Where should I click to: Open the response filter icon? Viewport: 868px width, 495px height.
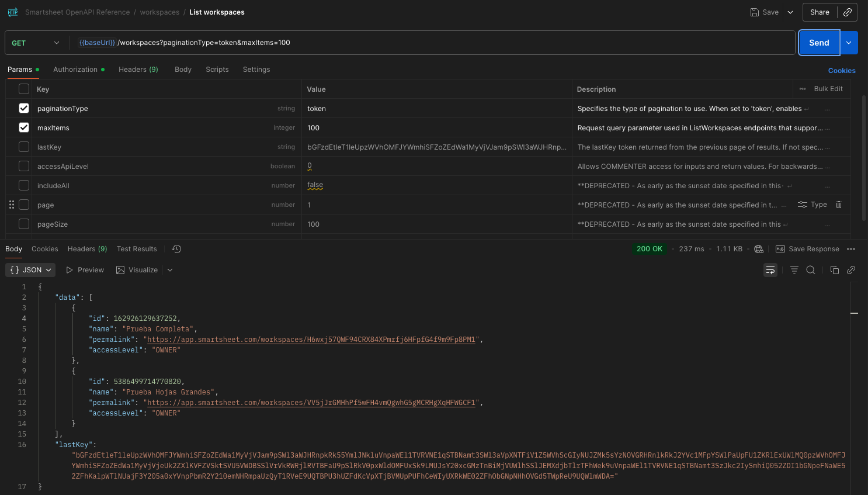(794, 270)
